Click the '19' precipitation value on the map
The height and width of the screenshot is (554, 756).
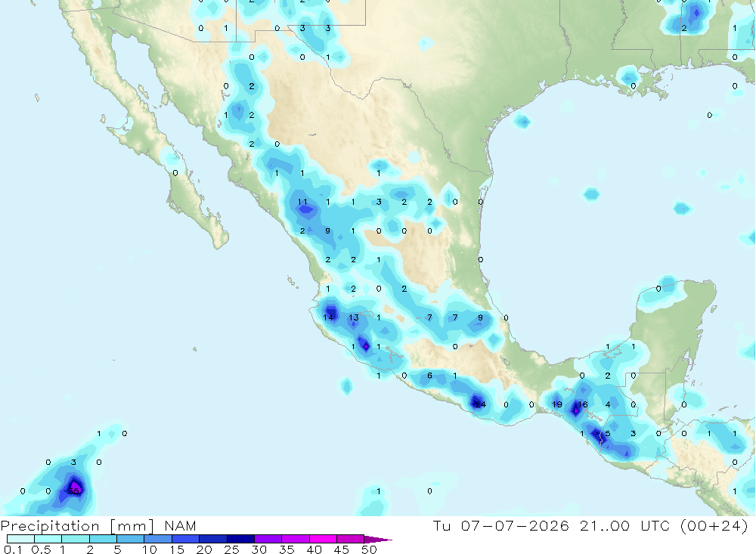click(x=557, y=404)
